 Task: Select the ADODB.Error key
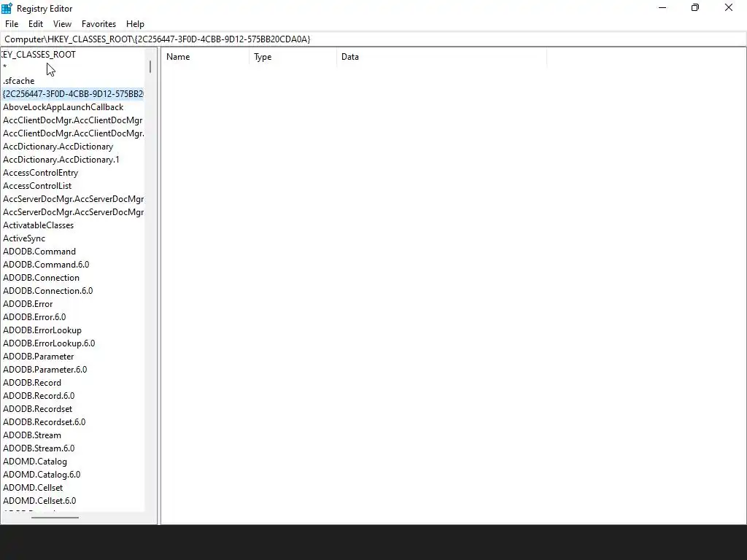click(28, 304)
